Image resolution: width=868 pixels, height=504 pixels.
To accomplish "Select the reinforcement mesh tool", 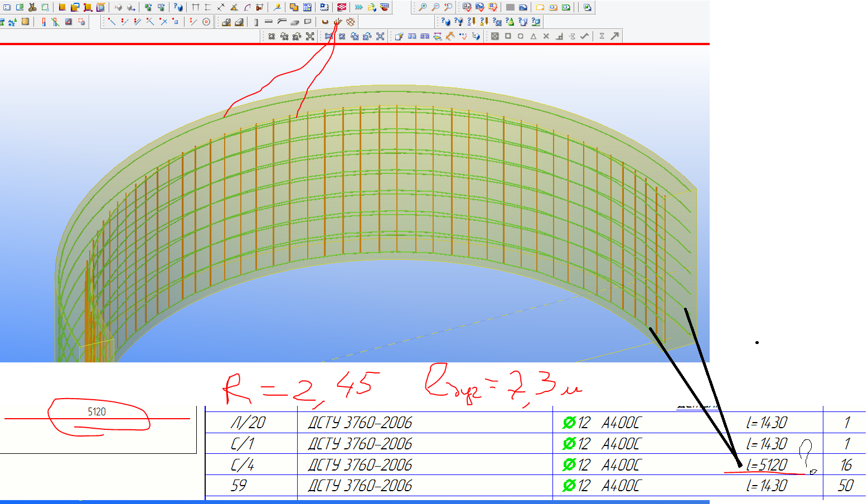I will coord(351,22).
